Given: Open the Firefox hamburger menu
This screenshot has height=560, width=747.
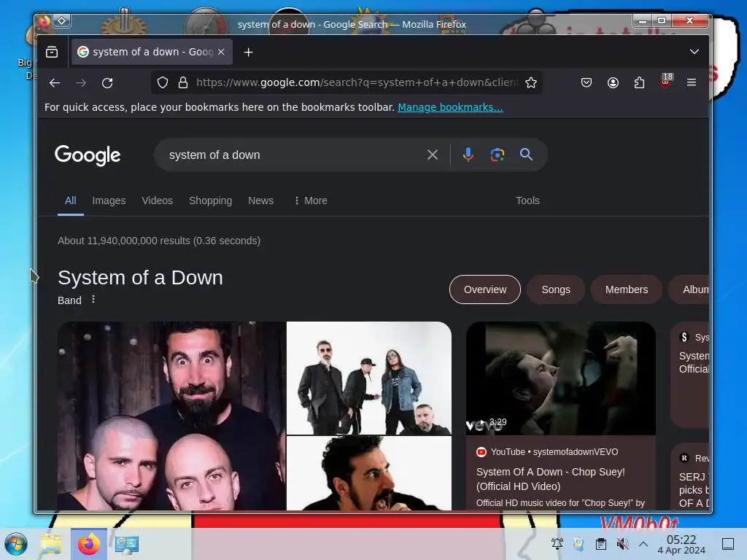Looking at the screenshot, I should (692, 82).
